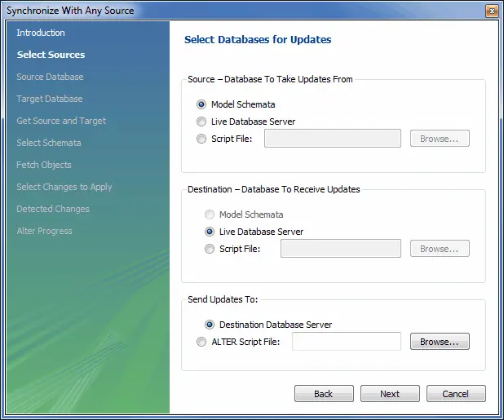Send updates to Destination Database Server
Viewport: 504px width, 420px height.
(x=210, y=325)
